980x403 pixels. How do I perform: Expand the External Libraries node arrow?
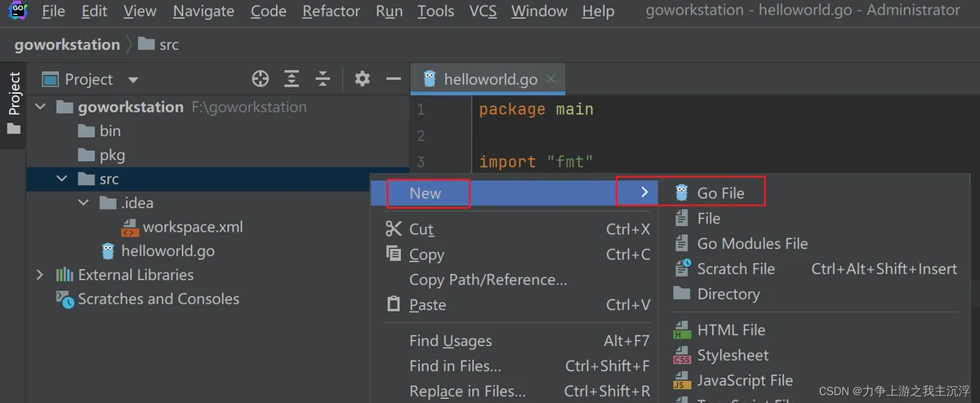pyautogui.click(x=40, y=275)
